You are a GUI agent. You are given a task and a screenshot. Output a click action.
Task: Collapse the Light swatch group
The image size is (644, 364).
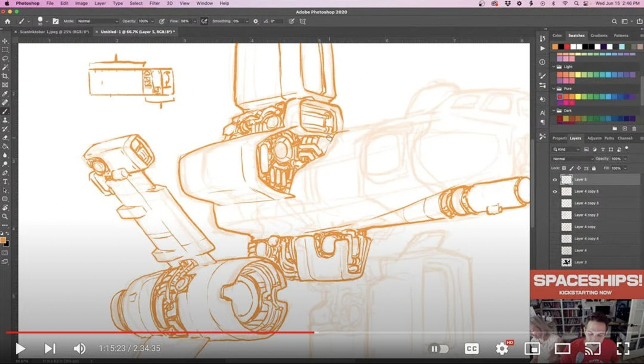coord(554,67)
